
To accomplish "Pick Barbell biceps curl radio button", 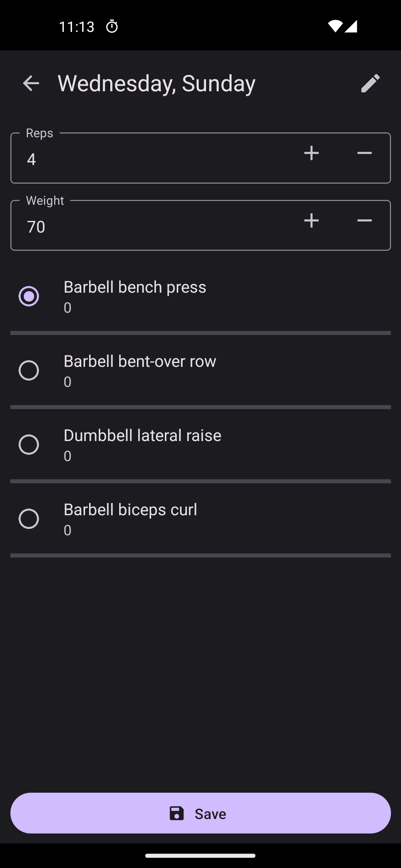I will click(29, 519).
